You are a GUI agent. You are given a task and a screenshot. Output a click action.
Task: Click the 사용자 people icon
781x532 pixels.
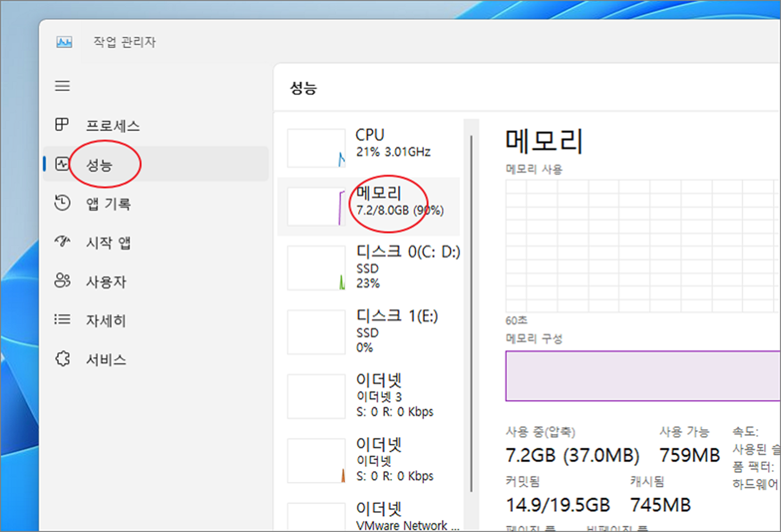62,281
